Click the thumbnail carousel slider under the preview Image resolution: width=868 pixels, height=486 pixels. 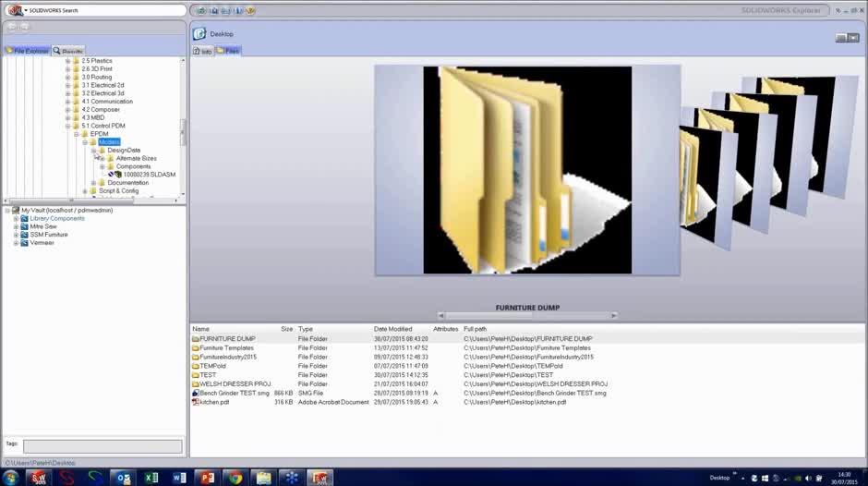526,316
